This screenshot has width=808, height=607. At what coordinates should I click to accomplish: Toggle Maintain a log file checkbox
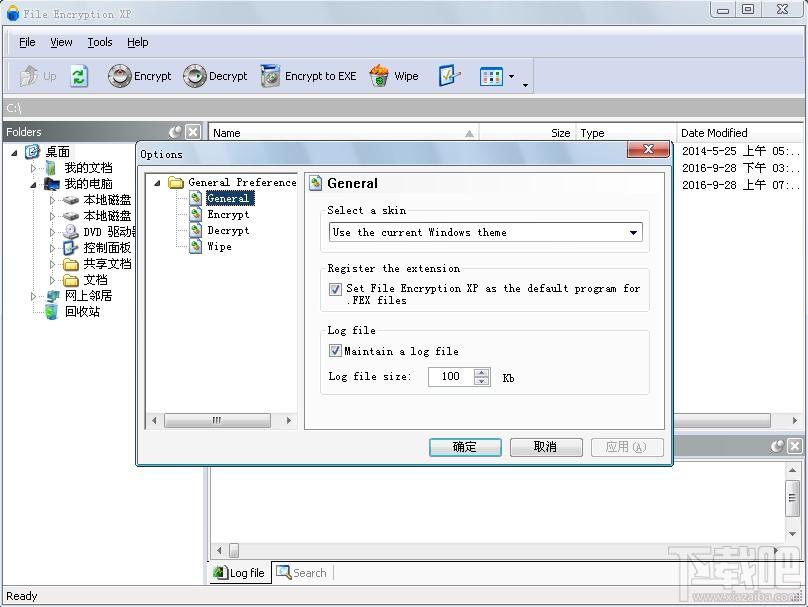click(x=335, y=351)
